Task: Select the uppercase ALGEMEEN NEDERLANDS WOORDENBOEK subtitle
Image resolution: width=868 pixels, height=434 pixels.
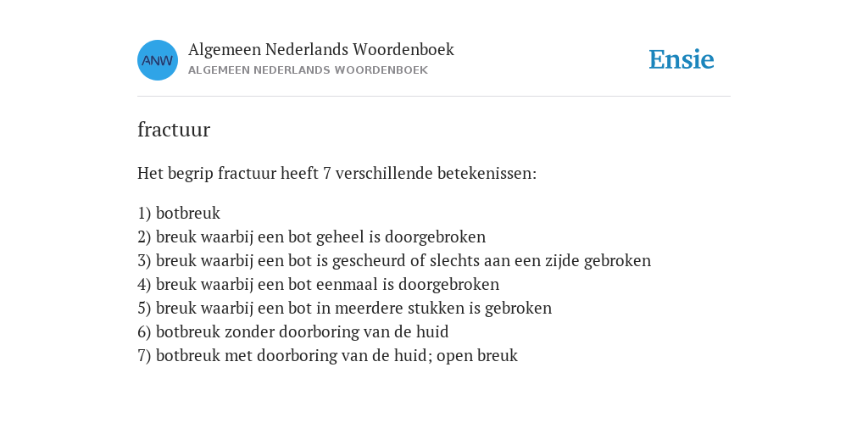Action: coord(308,70)
